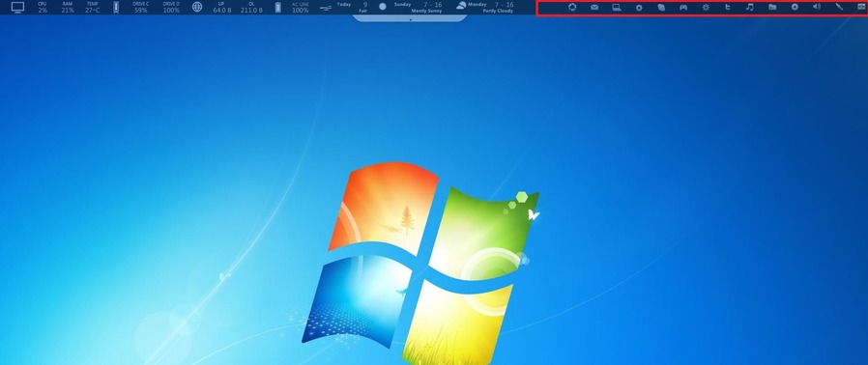Launch games with the gamepad icon

click(683, 7)
